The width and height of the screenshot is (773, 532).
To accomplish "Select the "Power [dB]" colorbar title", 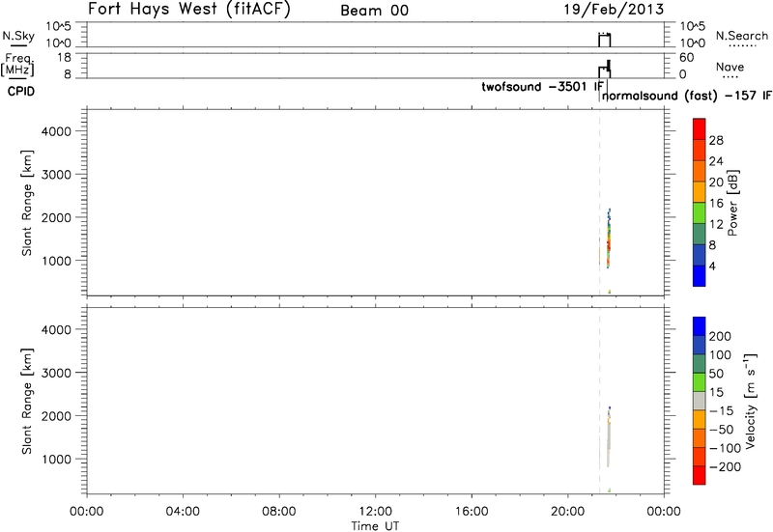I will [x=733, y=203].
